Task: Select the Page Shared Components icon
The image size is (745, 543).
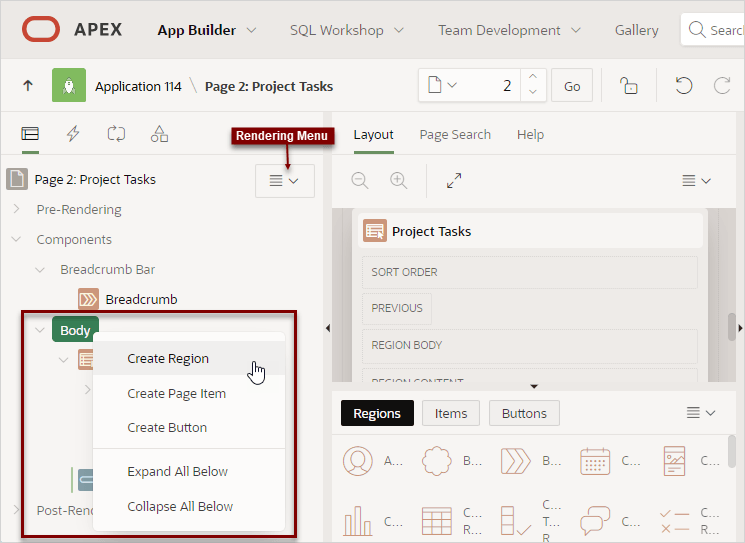Action: click(159, 134)
